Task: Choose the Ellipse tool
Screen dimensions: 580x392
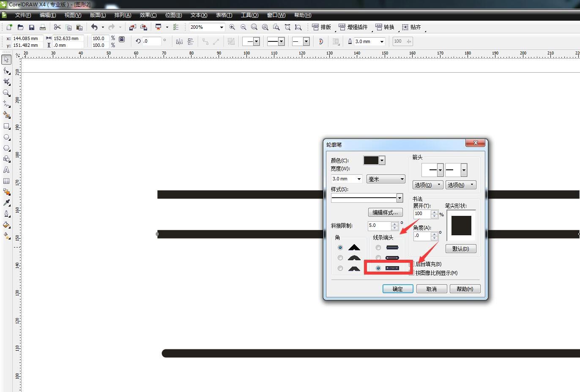Action: [x=6, y=137]
